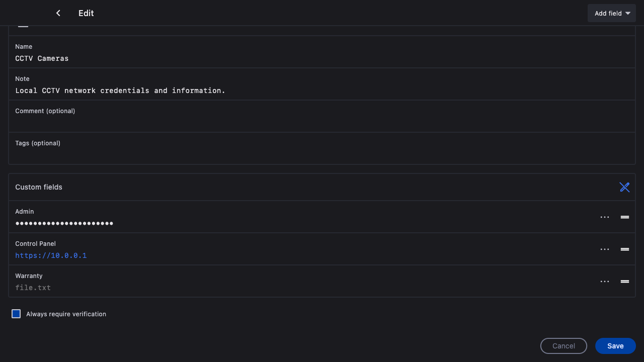Click the masked Admin password field
644x362 pixels.
[x=64, y=223]
